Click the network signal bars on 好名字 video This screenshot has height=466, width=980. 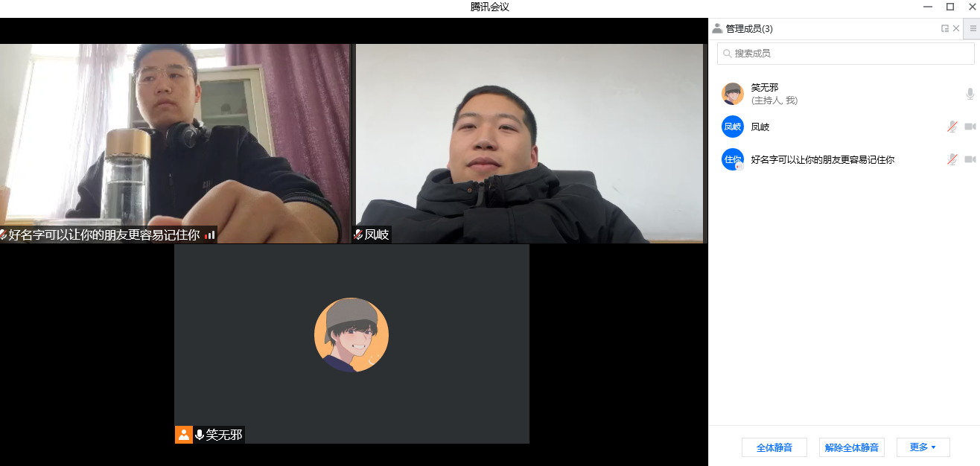210,234
